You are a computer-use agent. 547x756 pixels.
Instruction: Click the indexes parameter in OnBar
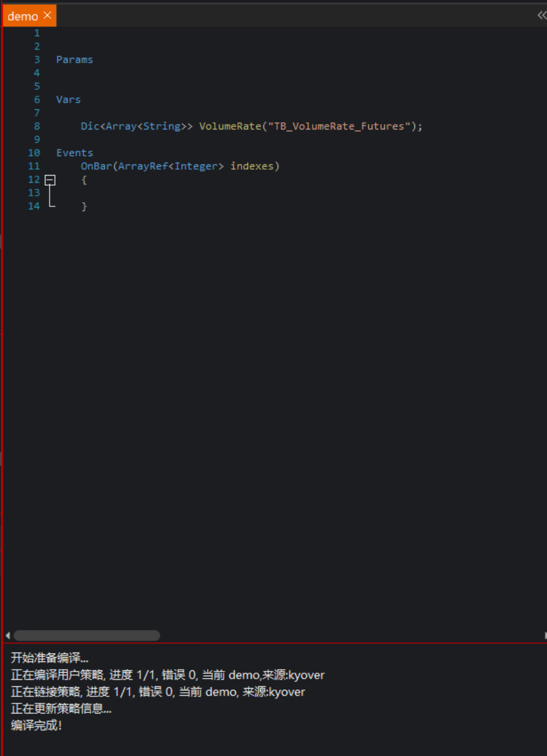coord(252,166)
